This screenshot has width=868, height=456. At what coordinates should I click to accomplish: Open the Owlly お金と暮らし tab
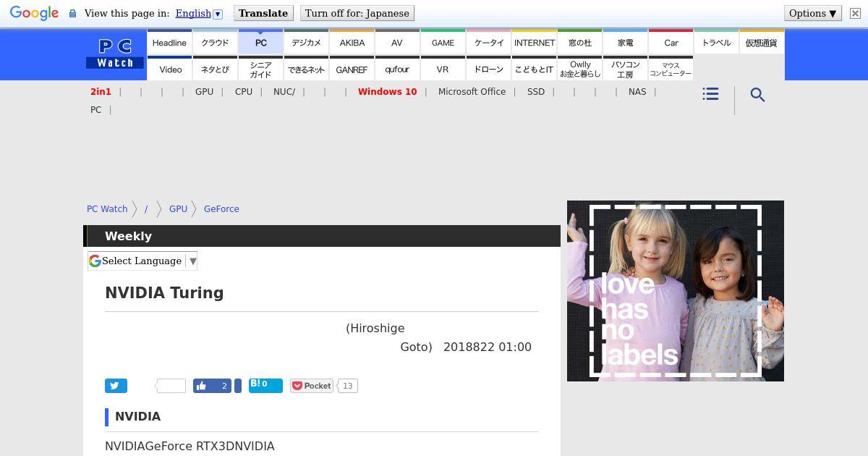(579, 69)
